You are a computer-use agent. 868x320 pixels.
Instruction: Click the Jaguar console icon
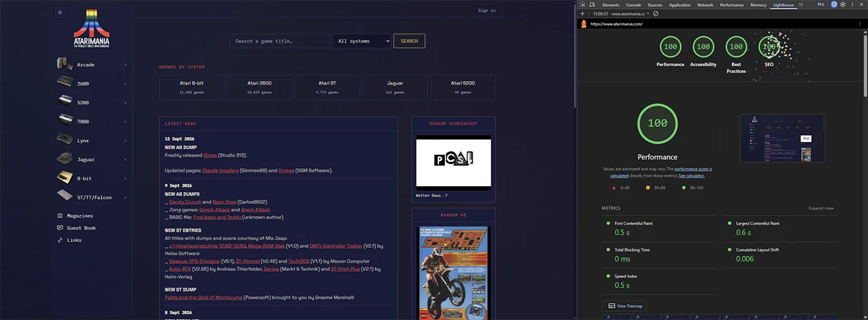pos(64,159)
